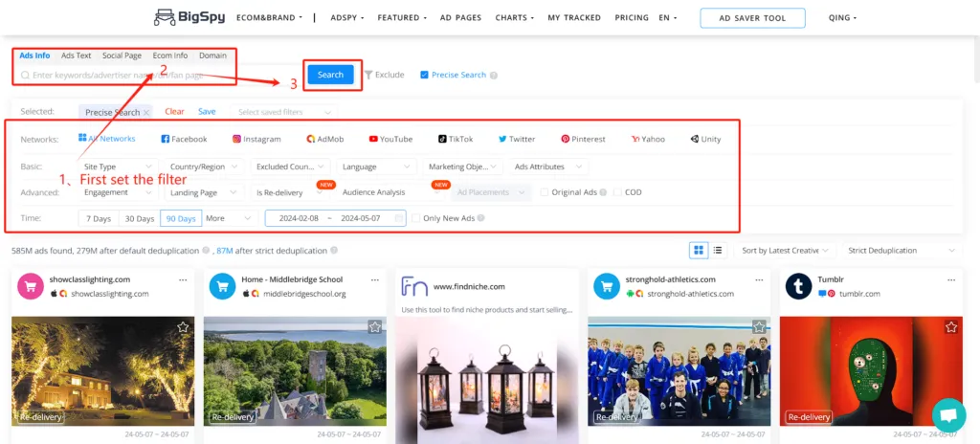Viewport: 980px width, 444px height.
Task: Open the Landing Page dropdown
Action: (205, 192)
